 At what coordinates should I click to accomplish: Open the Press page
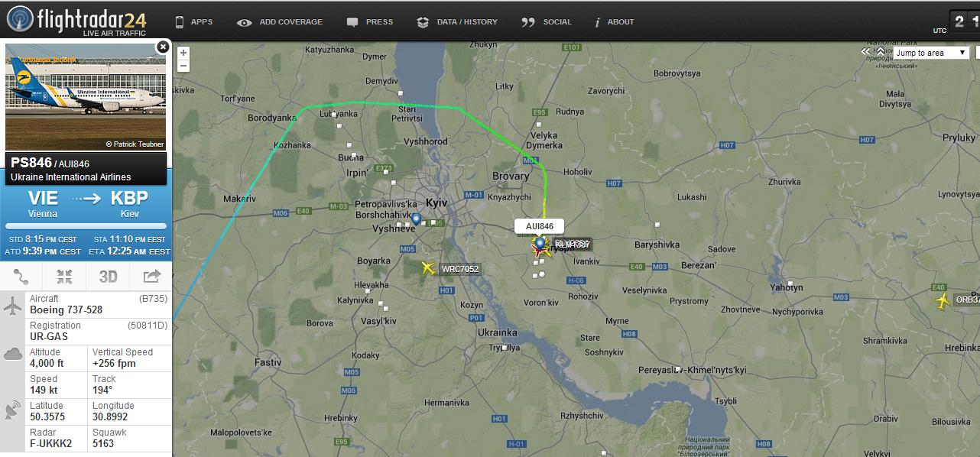point(371,22)
